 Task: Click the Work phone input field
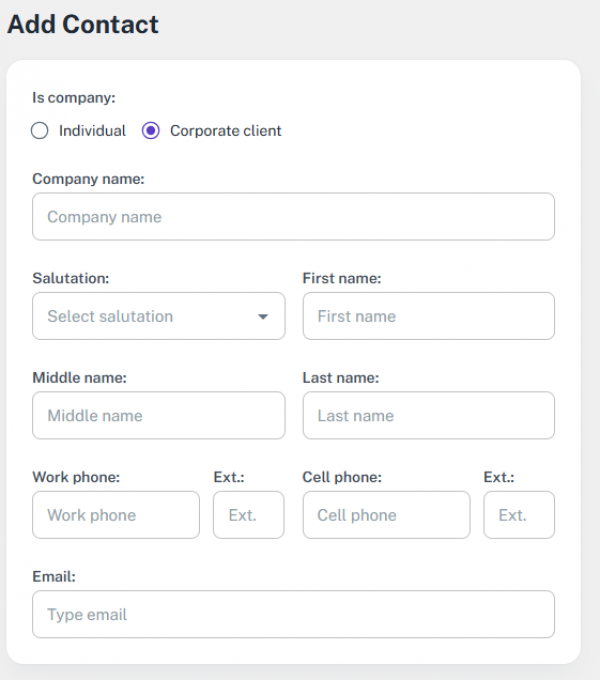click(x=116, y=515)
